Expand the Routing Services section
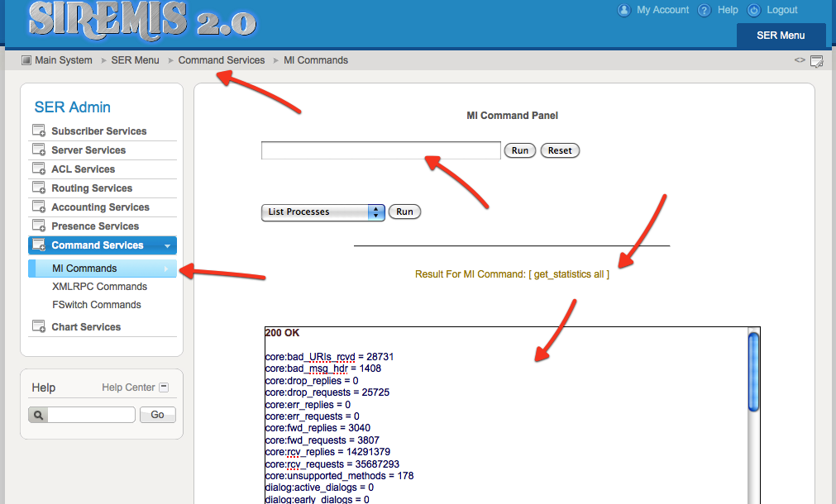The image size is (836, 504). click(x=91, y=188)
